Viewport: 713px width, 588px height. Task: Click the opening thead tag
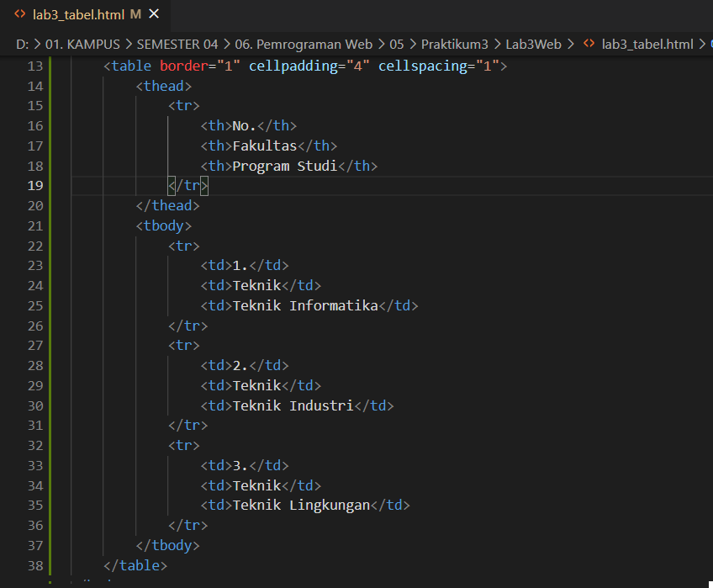(164, 86)
